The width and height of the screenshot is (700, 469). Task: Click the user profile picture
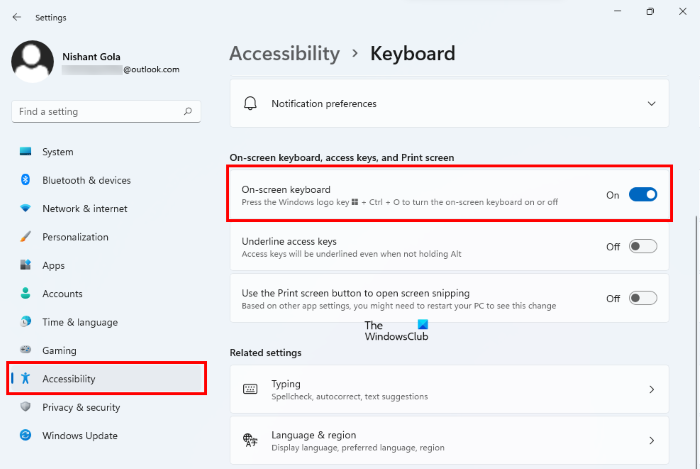point(32,62)
